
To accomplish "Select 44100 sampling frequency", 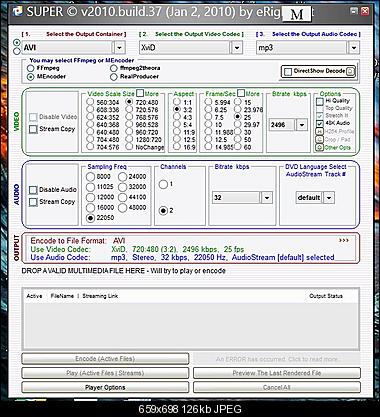I will (122, 197).
